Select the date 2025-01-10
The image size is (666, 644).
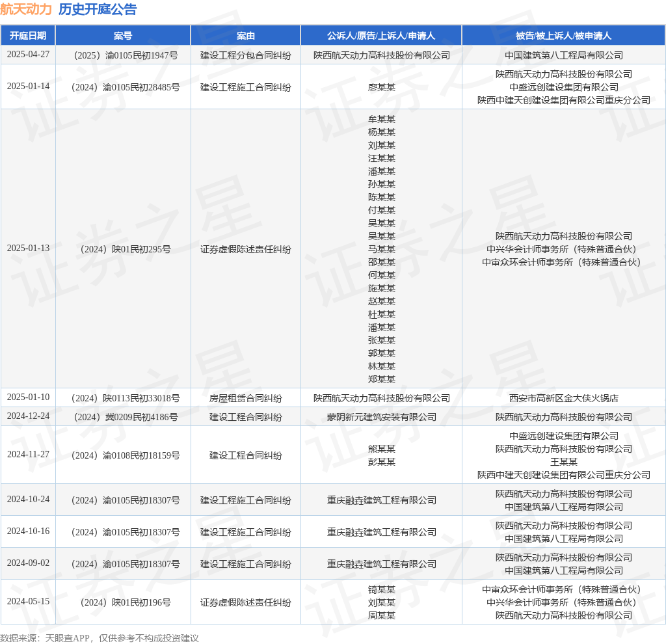pyautogui.click(x=28, y=397)
